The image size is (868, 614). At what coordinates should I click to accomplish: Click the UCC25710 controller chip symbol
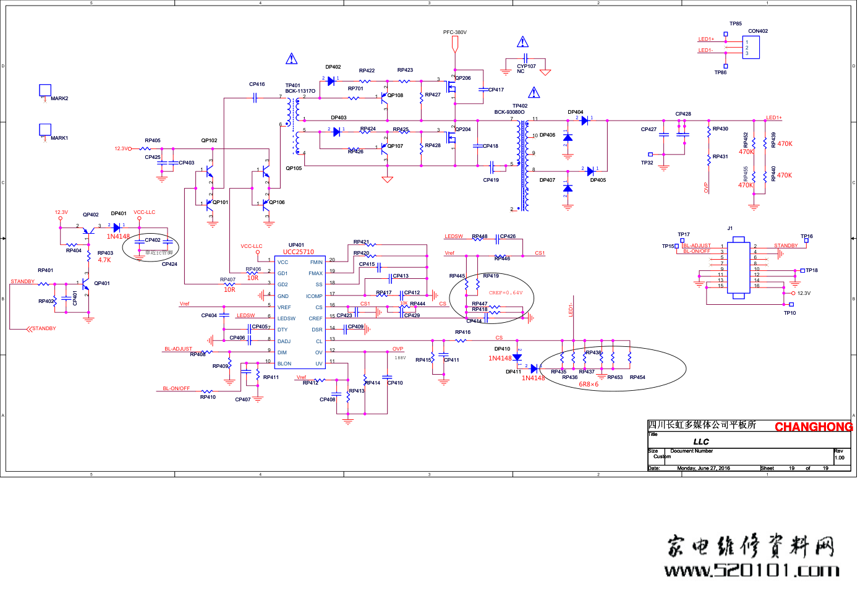point(299,312)
